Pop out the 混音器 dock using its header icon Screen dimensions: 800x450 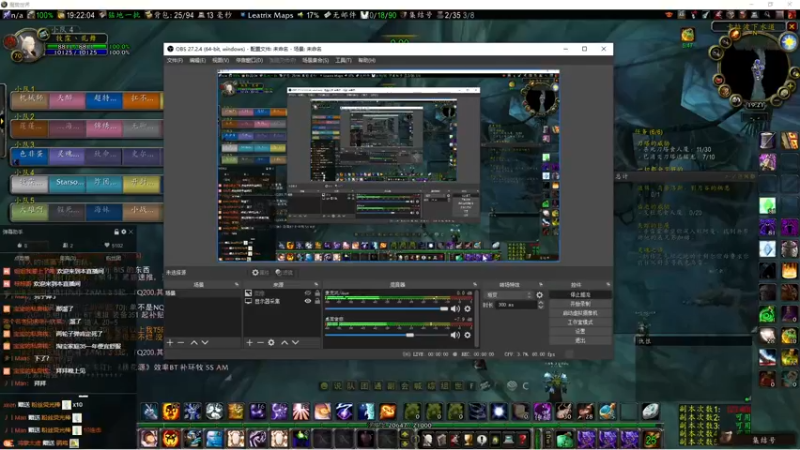point(474,284)
